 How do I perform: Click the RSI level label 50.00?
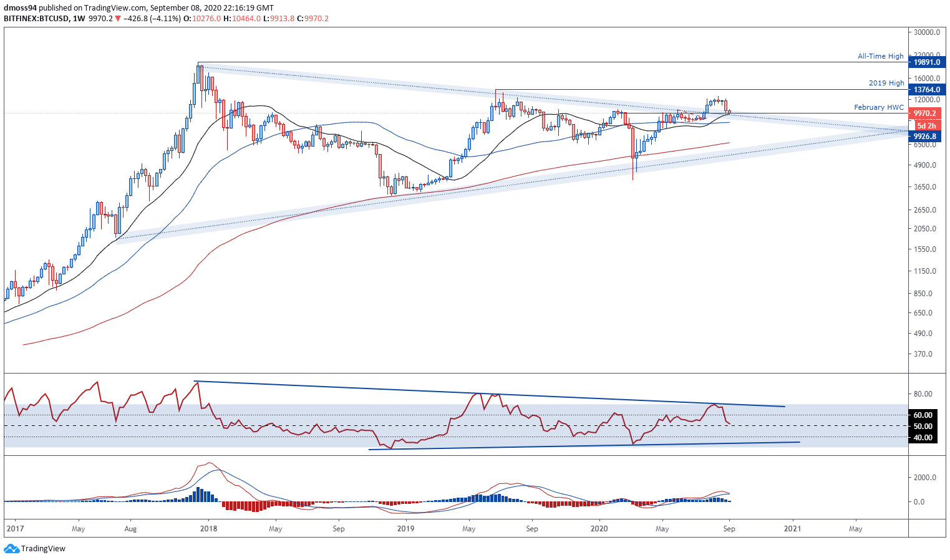(x=924, y=427)
